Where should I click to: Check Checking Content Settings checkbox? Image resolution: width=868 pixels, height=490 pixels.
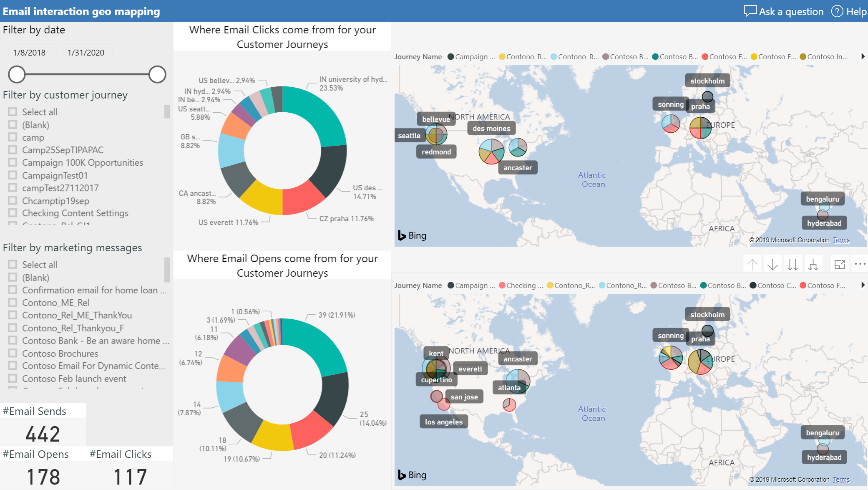click(x=13, y=213)
